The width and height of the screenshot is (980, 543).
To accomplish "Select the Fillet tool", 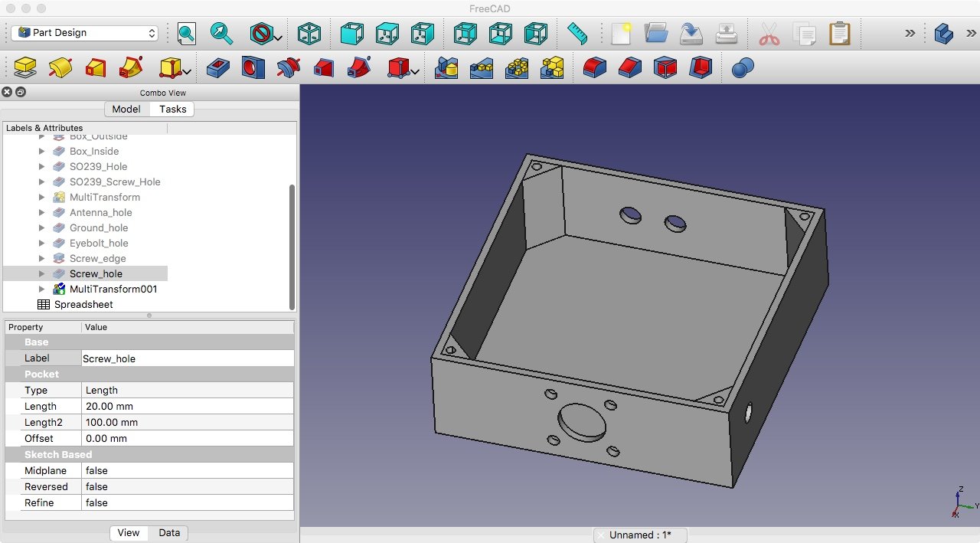I will point(595,67).
